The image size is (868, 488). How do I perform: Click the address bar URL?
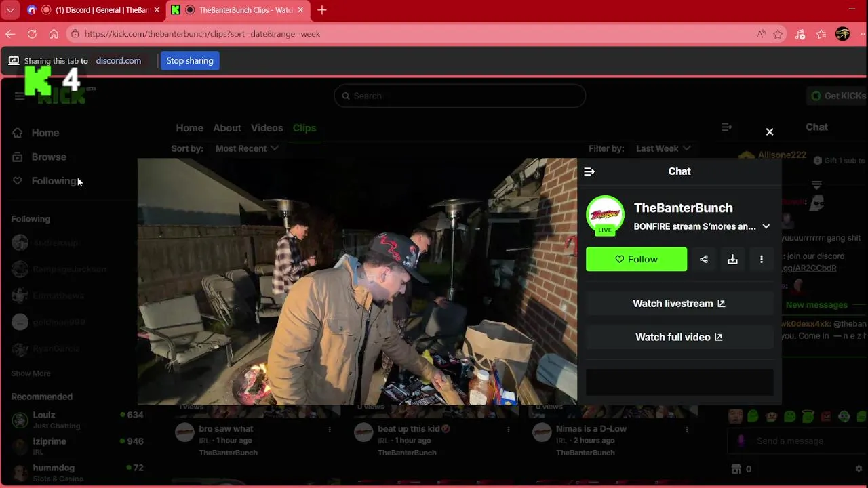point(202,33)
